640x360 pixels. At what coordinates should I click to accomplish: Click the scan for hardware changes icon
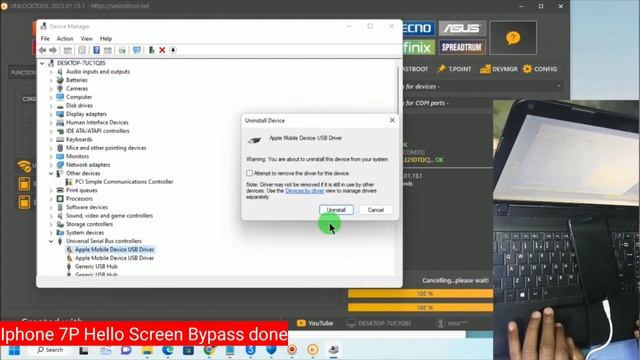[x=122, y=50]
